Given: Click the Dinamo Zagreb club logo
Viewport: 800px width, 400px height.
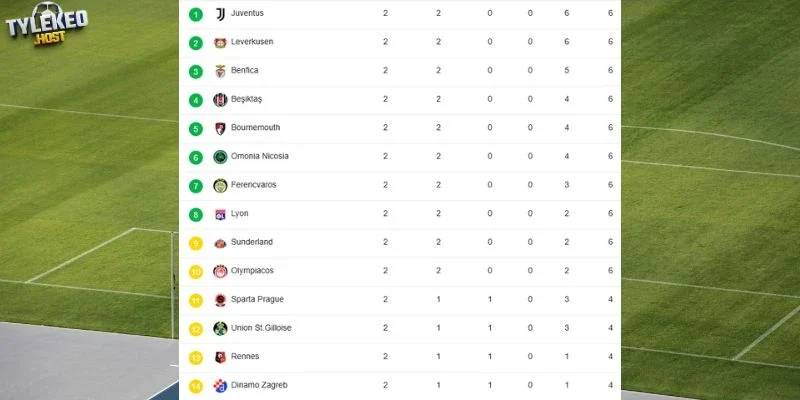Looking at the screenshot, I should [x=220, y=385].
